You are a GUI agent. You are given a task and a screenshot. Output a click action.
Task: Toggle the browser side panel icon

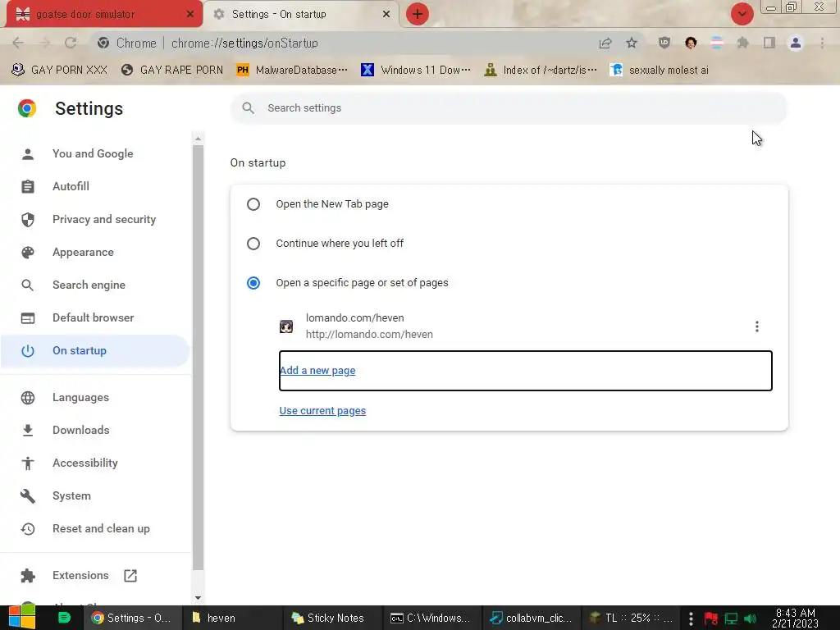769,43
